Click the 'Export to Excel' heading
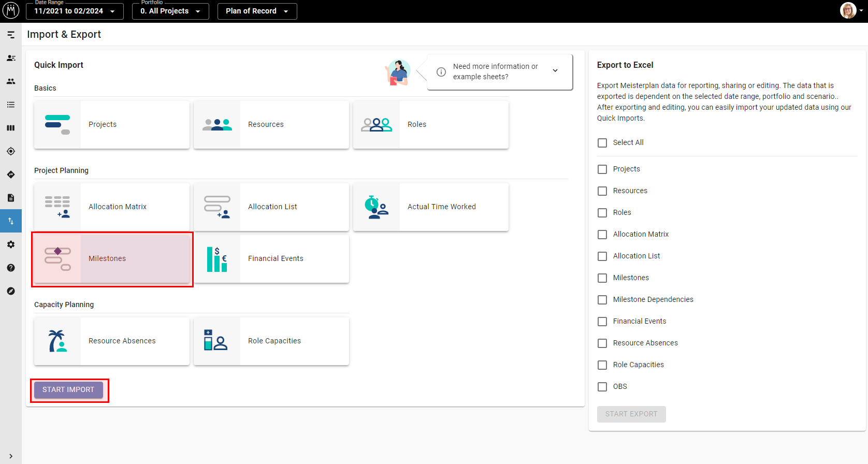This screenshot has height=464, width=868. point(625,65)
